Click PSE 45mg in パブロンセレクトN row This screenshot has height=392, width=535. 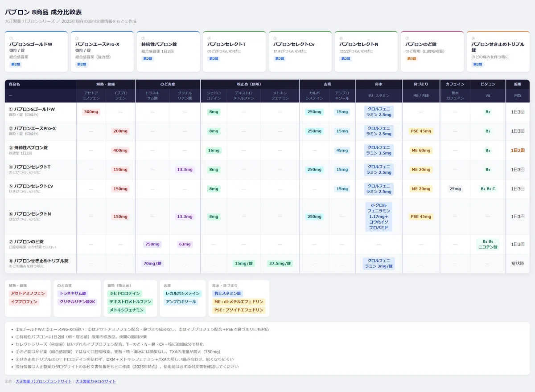421,216
